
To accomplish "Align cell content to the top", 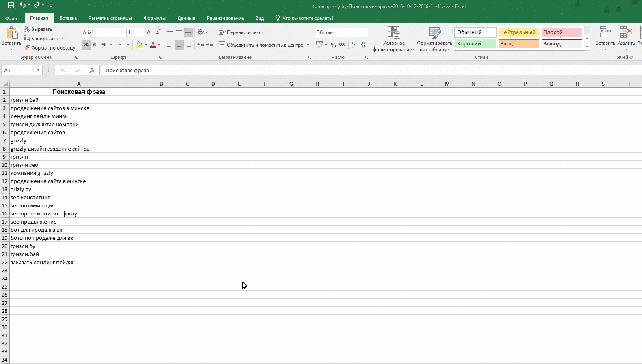I will click(x=170, y=32).
